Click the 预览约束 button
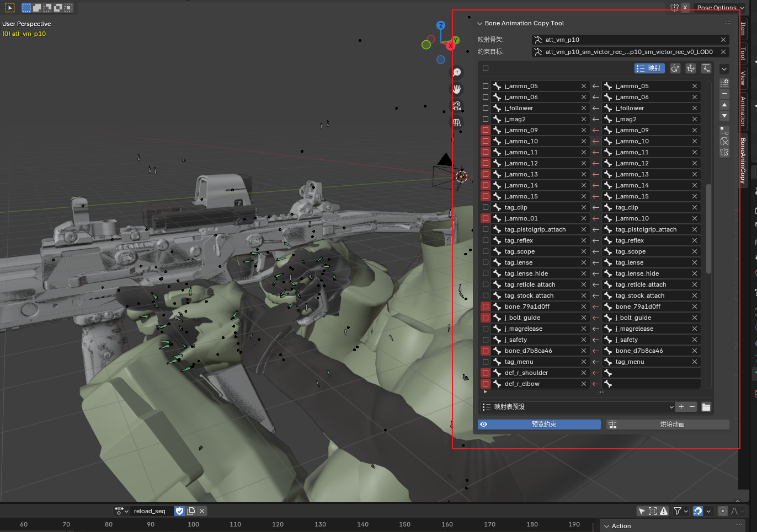Viewport: 757px width, 532px height. (539, 424)
